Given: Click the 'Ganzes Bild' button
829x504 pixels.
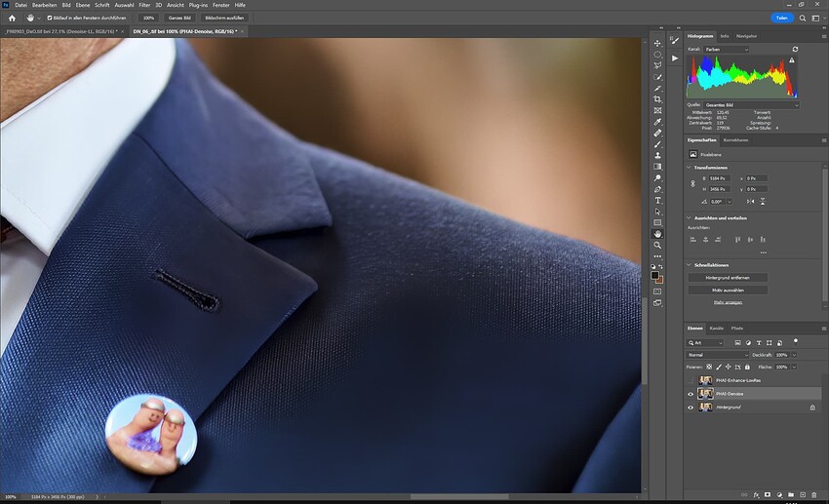Looking at the screenshot, I should point(178,18).
